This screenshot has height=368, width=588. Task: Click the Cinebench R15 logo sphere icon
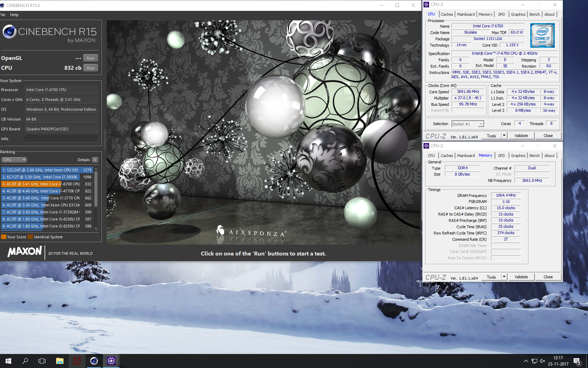(x=9, y=32)
